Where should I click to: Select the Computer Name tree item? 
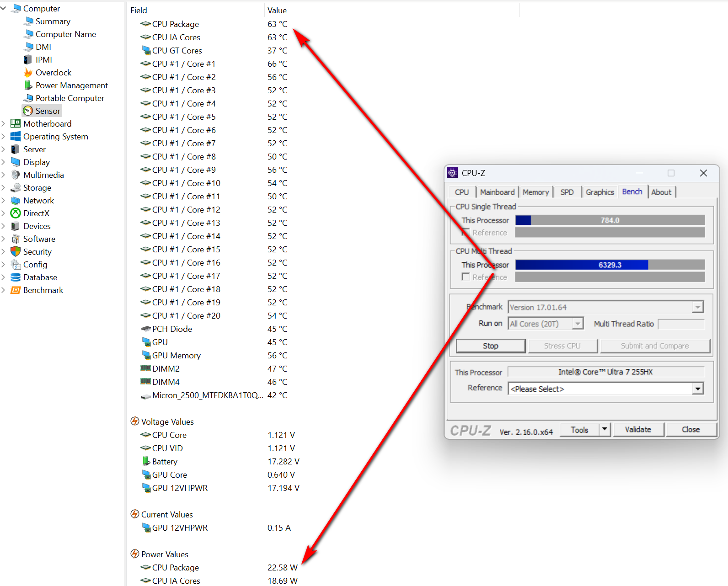click(66, 34)
